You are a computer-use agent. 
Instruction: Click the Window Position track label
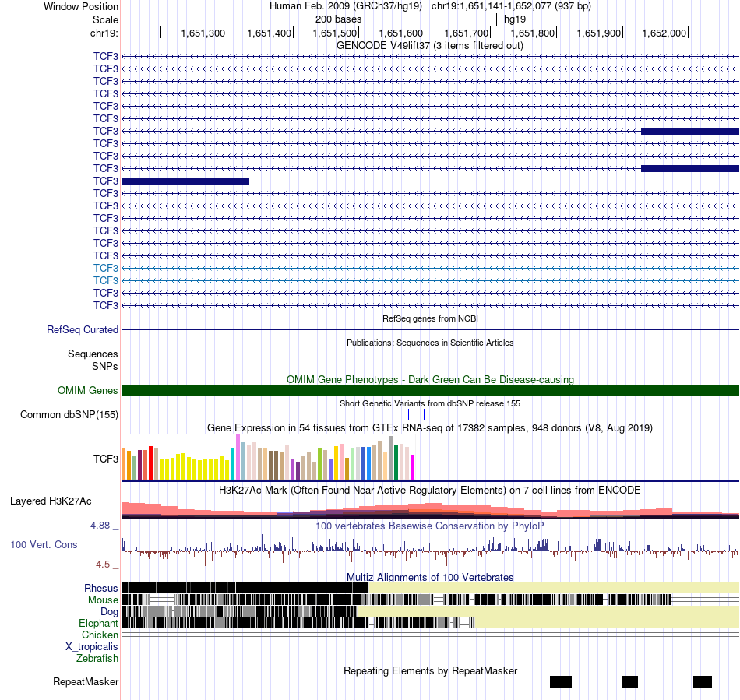pyautogui.click(x=81, y=6)
